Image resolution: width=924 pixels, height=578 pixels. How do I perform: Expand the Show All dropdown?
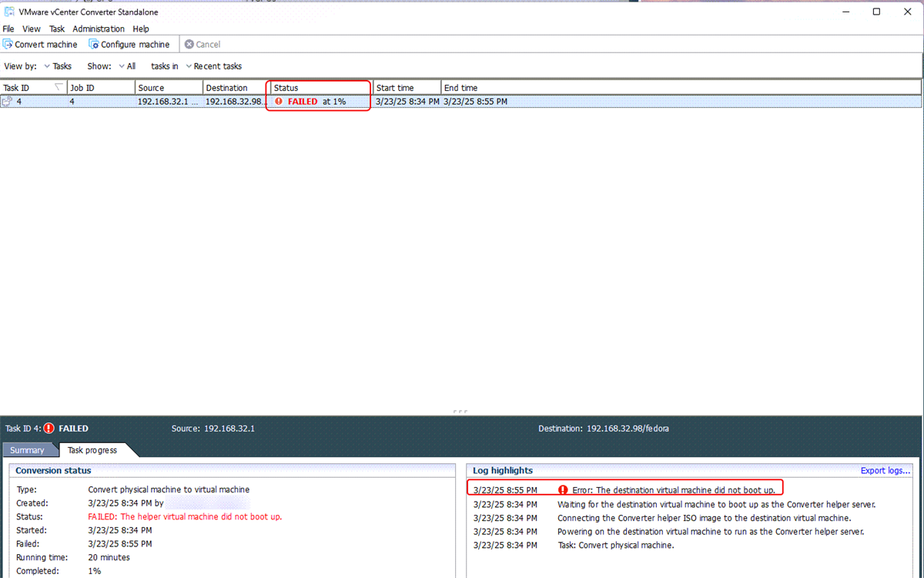coord(127,66)
